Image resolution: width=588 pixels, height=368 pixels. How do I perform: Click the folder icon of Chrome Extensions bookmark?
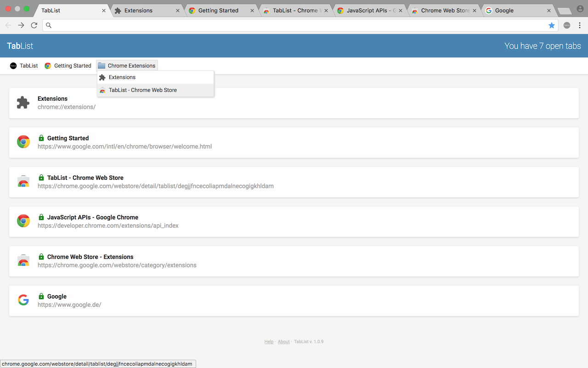102,66
